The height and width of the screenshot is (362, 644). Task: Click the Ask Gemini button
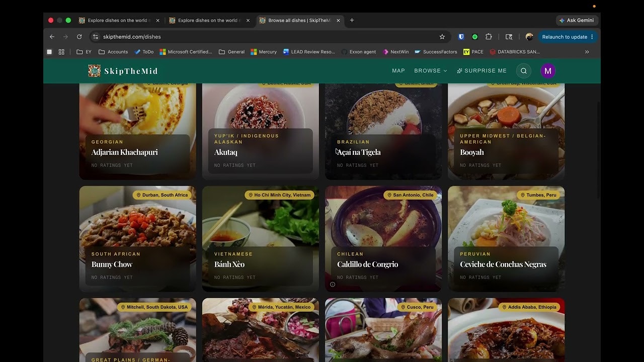tap(576, 21)
